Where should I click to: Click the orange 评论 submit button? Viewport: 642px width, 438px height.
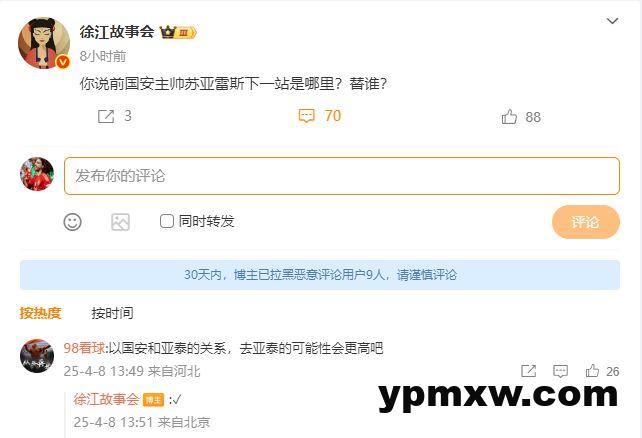tap(585, 222)
